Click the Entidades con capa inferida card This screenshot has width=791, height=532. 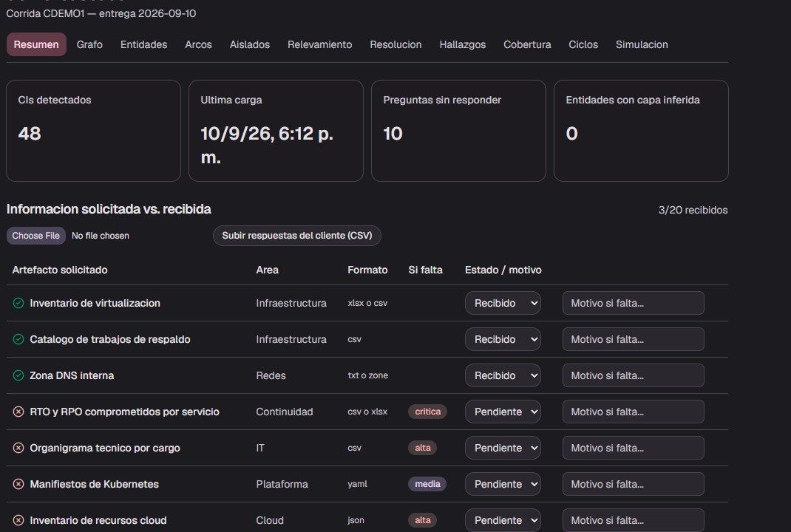tap(641, 131)
